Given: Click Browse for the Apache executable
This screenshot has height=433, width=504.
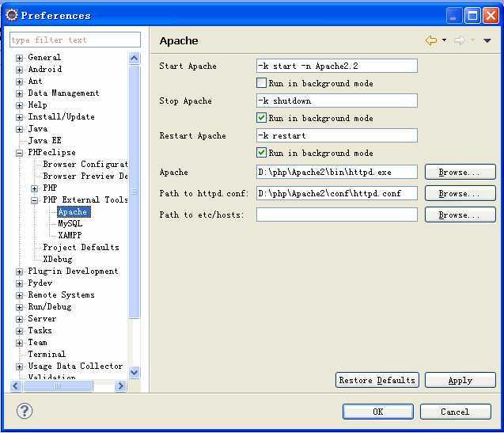Looking at the screenshot, I should coord(460,172).
